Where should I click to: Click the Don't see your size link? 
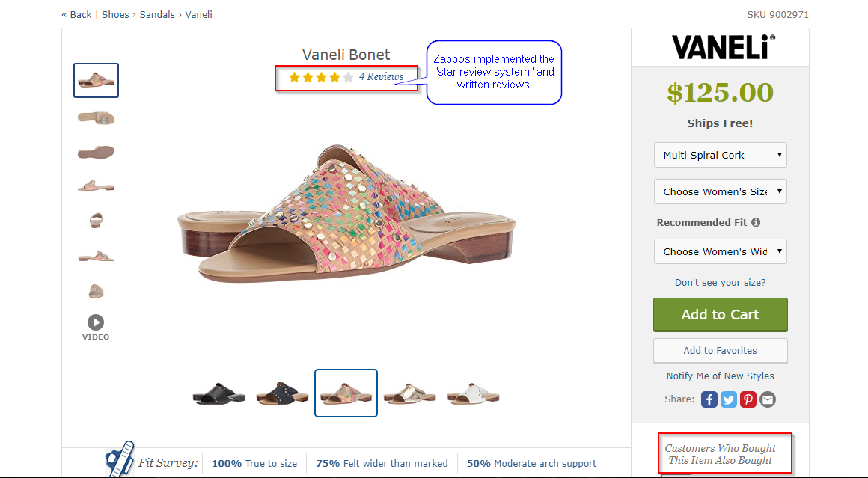[x=720, y=283]
